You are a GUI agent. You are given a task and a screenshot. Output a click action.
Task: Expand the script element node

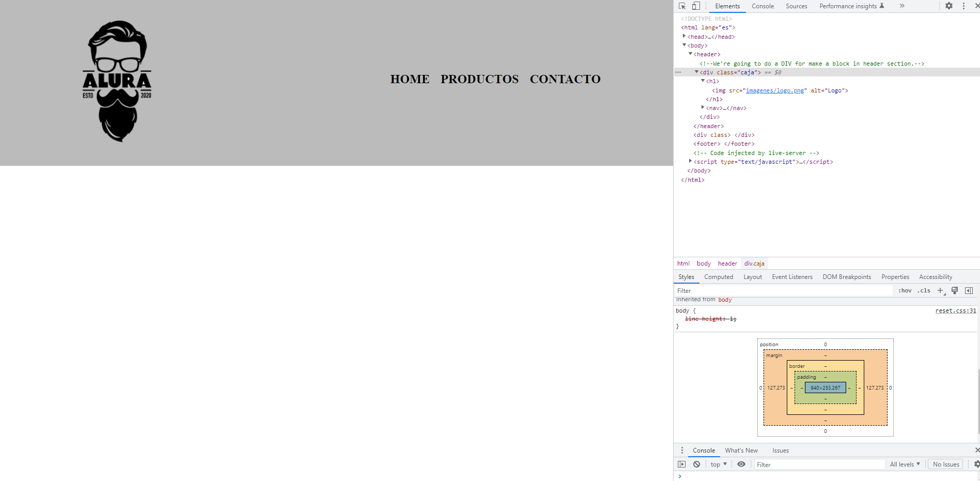[690, 161]
